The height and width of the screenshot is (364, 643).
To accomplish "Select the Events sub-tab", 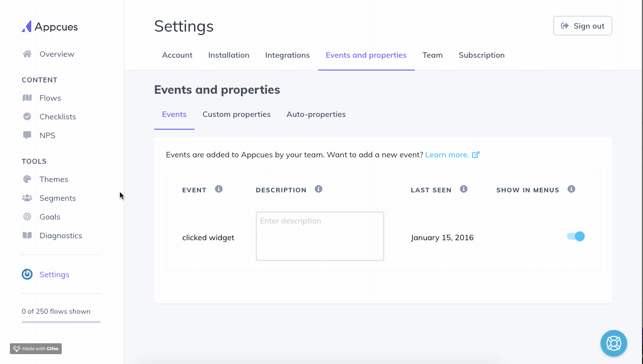I will (x=174, y=114).
